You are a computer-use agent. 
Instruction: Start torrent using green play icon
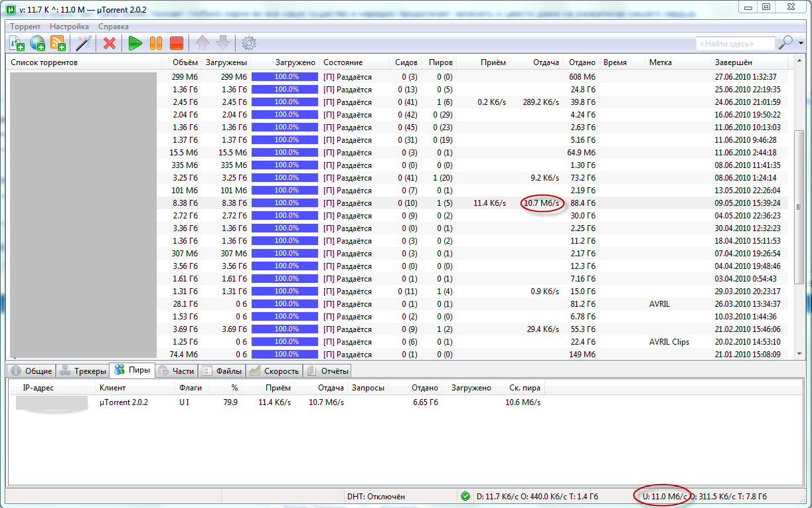[135, 43]
